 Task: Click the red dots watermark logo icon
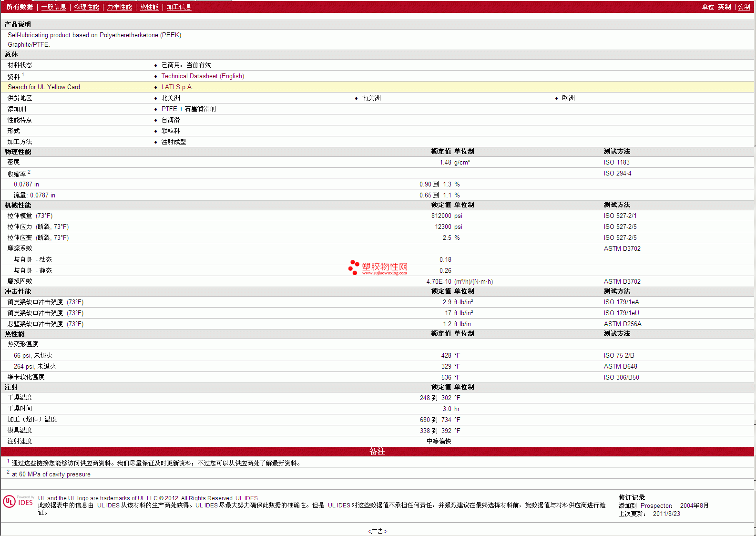tap(353, 267)
